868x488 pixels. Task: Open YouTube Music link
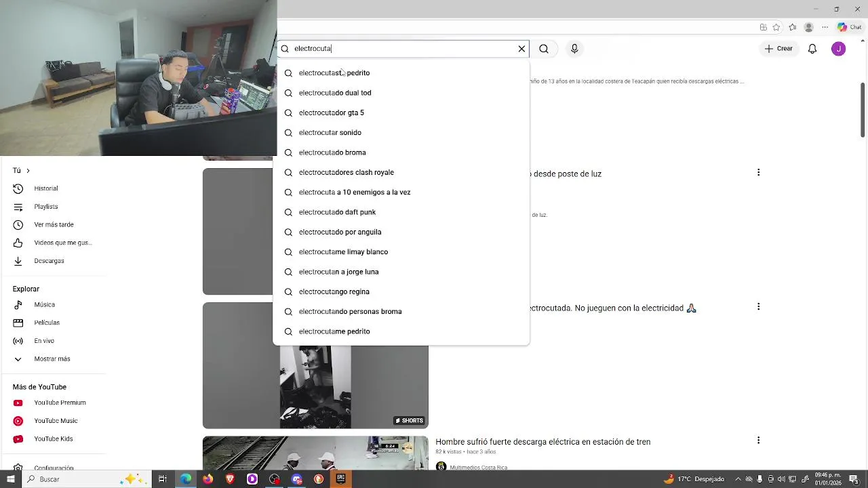tap(54, 421)
